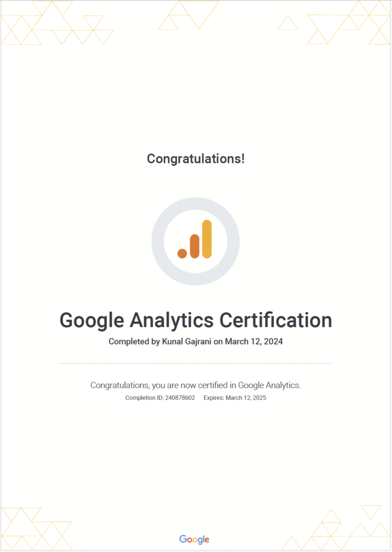392x552 pixels.
Task: Click the "Google Analytics Certification" title
Action: tap(196, 320)
